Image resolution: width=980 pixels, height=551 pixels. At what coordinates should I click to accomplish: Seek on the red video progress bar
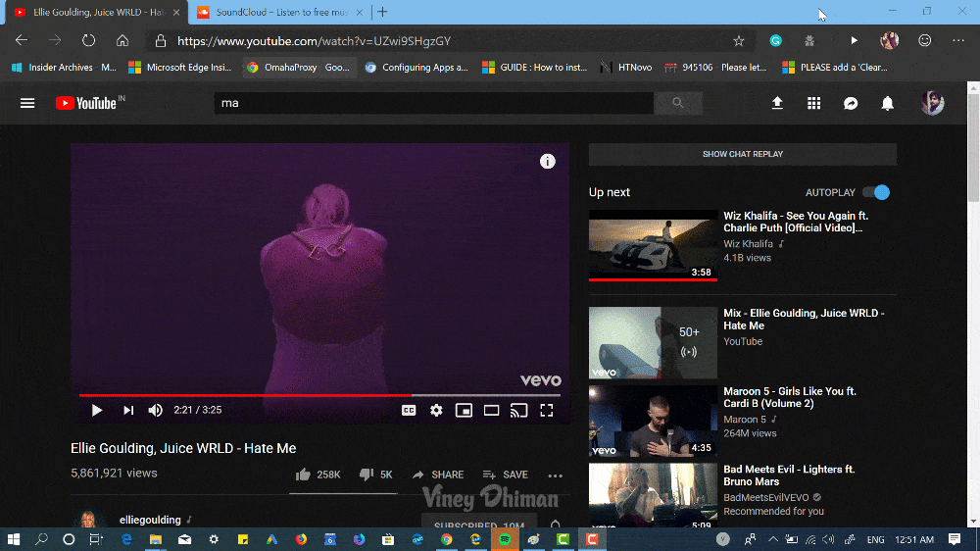(320, 395)
